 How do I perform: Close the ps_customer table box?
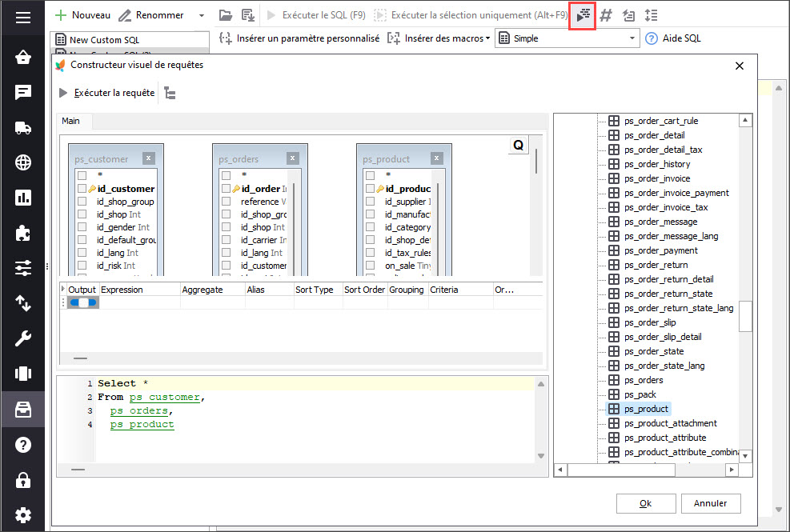point(148,158)
